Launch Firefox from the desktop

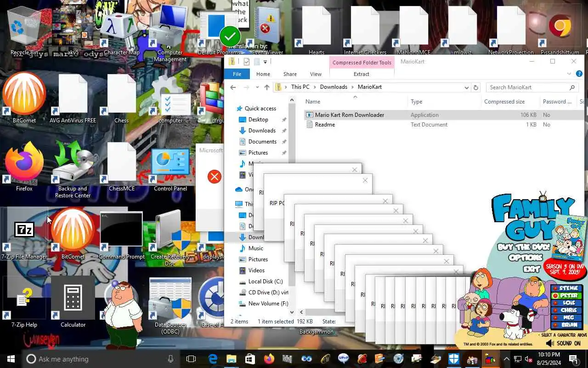(24, 166)
